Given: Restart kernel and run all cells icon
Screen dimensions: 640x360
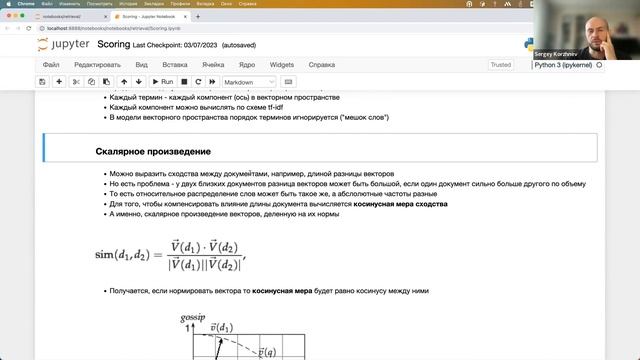Looking at the screenshot, I should [x=212, y=82].
